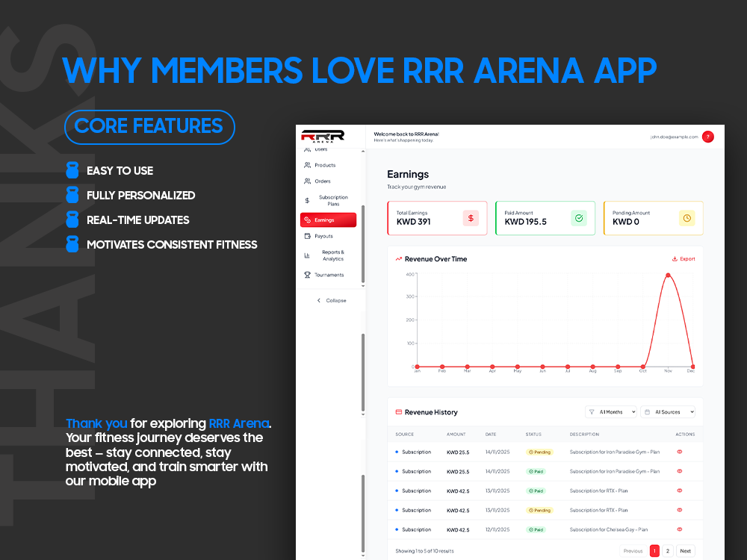This screenshot has height=560, width=747.
Task: Click the trend icon beside Revenue Over Time
Action: click(399, 259)
